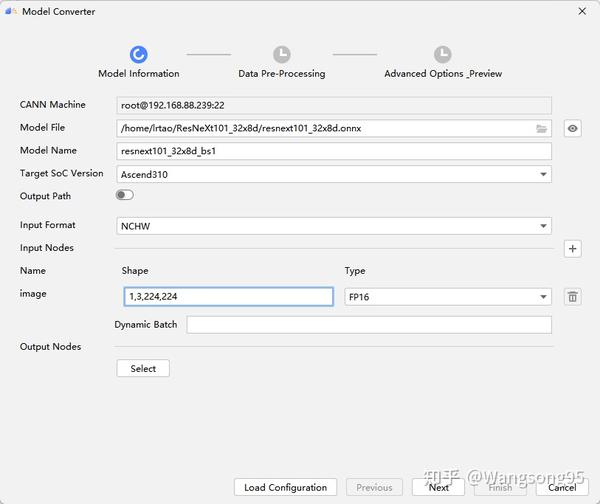600x504 pixels.
Task: Click the Model Information step icon
Action: tap(139, 55)
